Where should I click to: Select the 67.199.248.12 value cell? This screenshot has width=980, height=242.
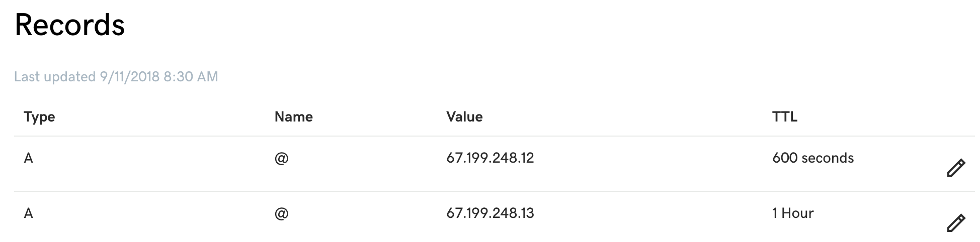[490, 158]
